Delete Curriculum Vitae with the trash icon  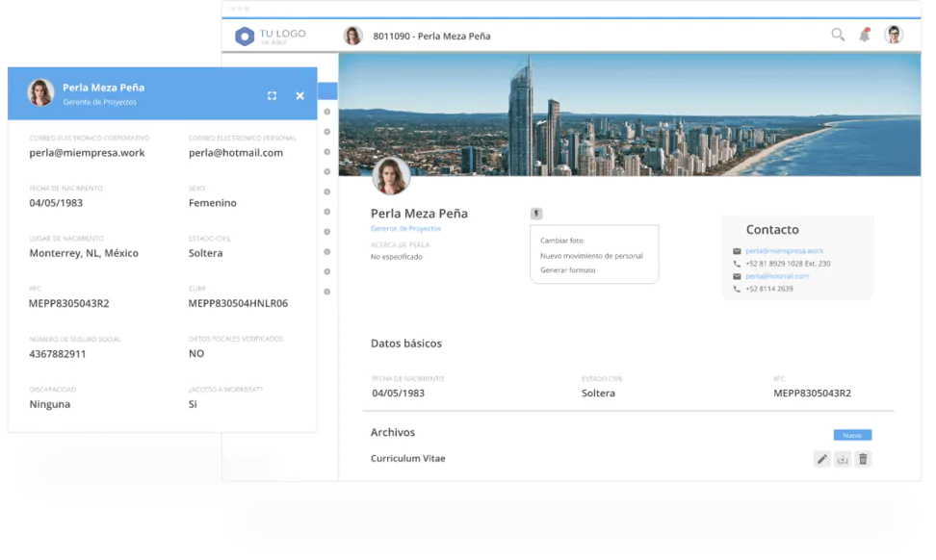(863, 459)
